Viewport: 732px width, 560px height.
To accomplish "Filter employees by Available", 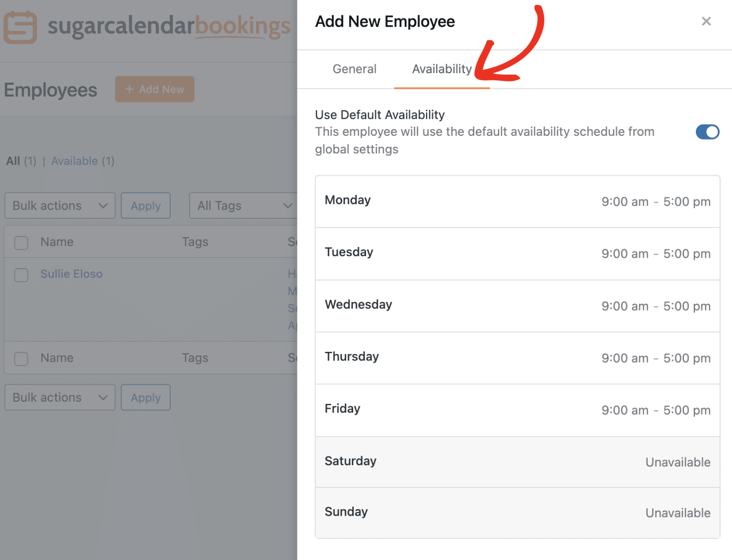I will coord(75,161).
